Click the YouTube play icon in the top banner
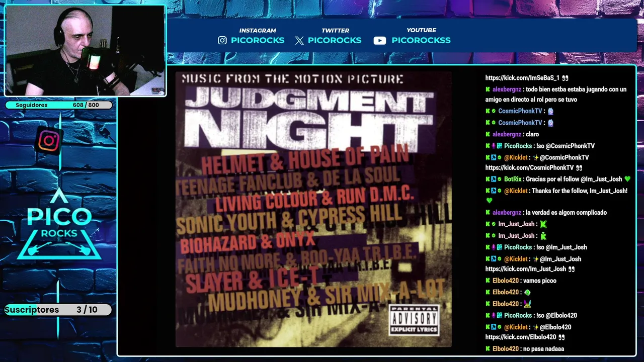 click(x=380, y=41)
